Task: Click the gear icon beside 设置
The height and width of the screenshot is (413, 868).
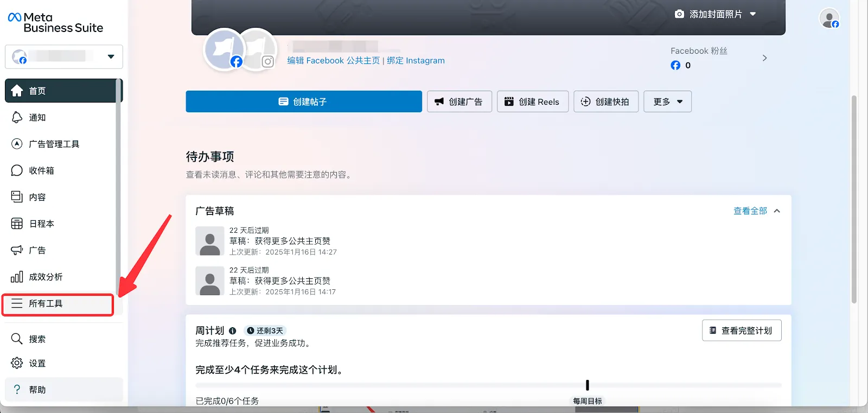Action: [17, 363]
